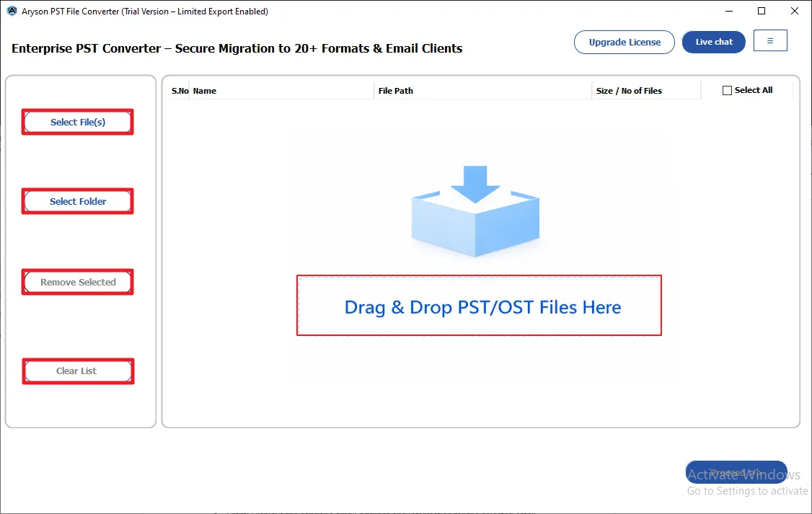Screen dimensions: 812x514
Task: Start a Live chat session
Action: click(714, 42)
